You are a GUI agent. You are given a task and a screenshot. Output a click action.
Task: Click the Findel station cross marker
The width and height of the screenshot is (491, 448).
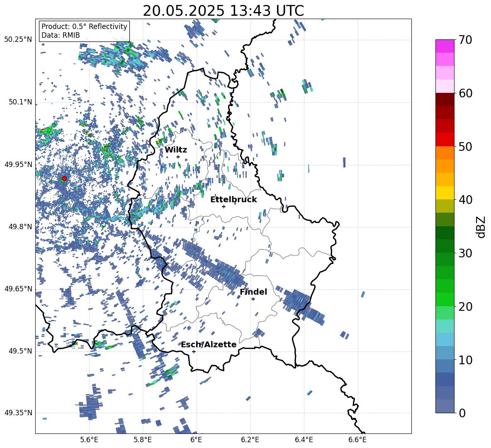pyautogui.click(x=253, y=299)
